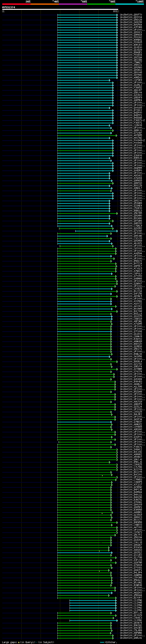
Task: Click the orange ~40% identity legend segment
Action: (x=45, y=4)
